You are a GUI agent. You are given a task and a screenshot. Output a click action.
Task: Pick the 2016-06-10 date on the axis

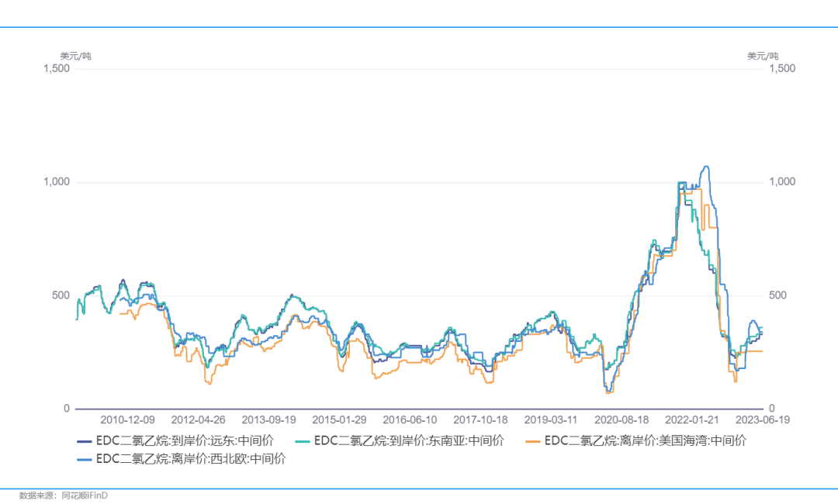click(410, 419)
